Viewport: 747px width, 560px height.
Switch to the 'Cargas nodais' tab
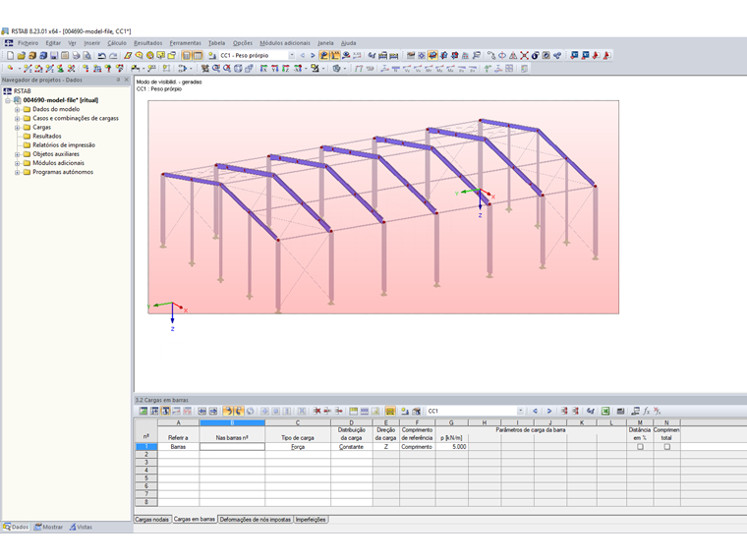point(152,520)
